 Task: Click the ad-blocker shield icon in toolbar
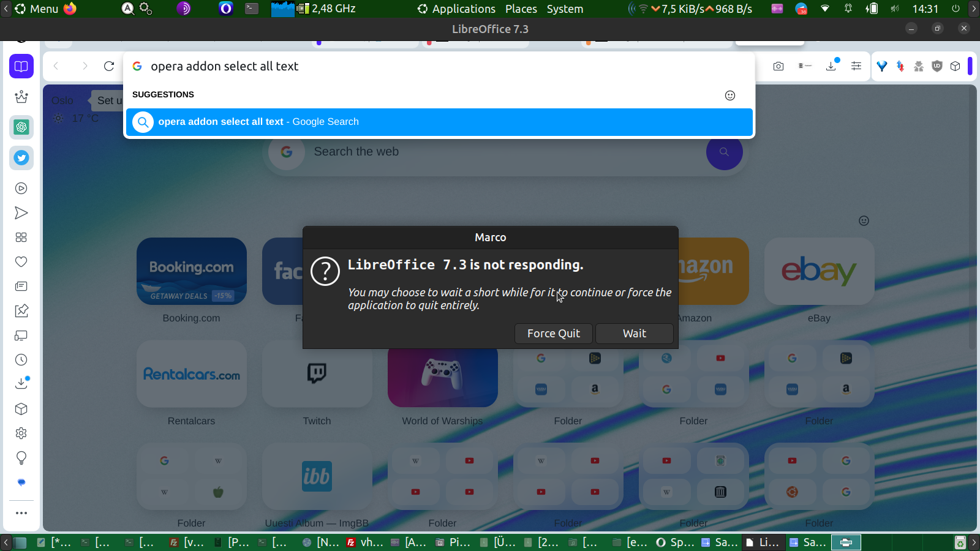point(937,66)
